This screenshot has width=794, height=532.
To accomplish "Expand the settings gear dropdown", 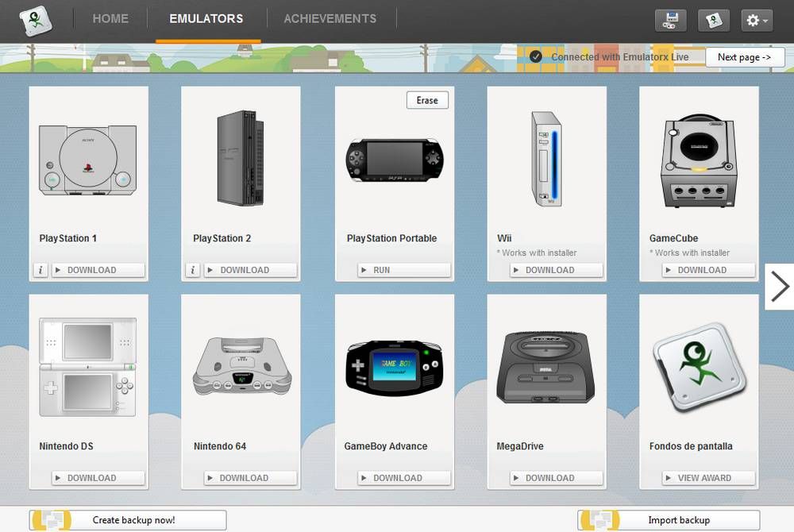I will 757,20.
